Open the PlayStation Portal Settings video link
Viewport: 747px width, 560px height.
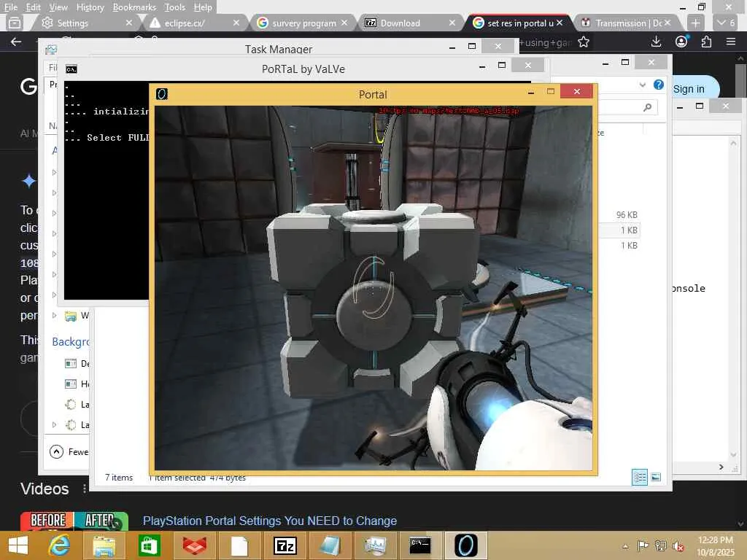click(x=270, y=521)
